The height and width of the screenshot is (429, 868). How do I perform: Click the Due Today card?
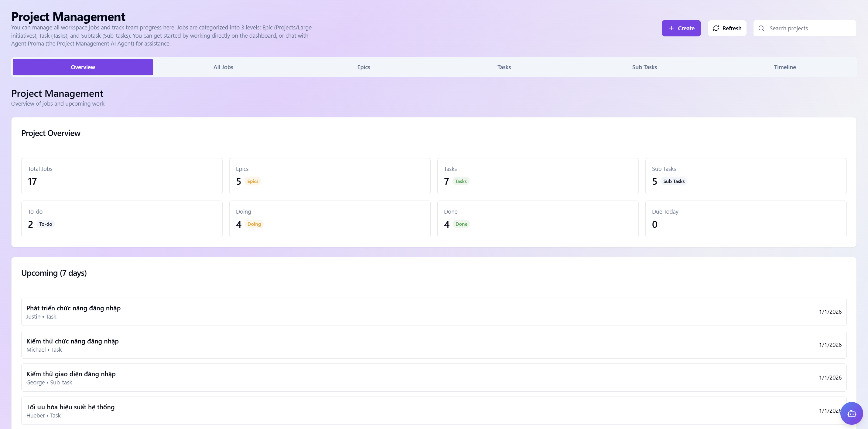745,218
